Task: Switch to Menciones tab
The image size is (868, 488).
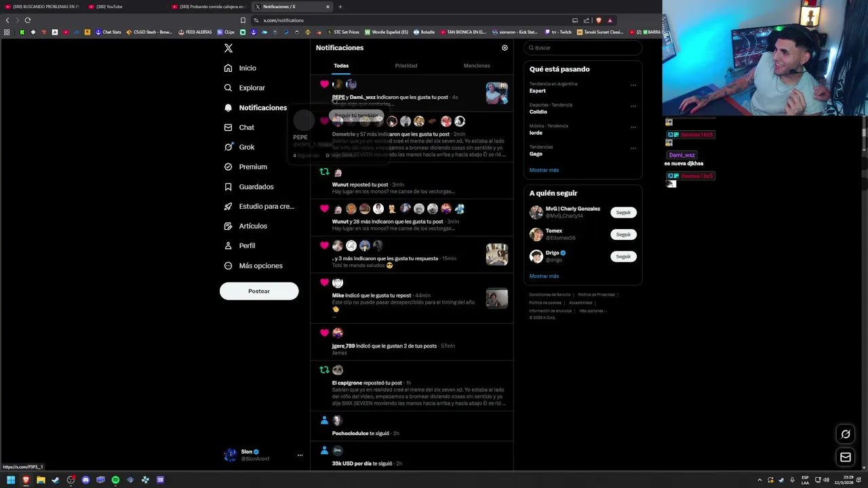Action: pyautogui.click(x=477, y=66)
